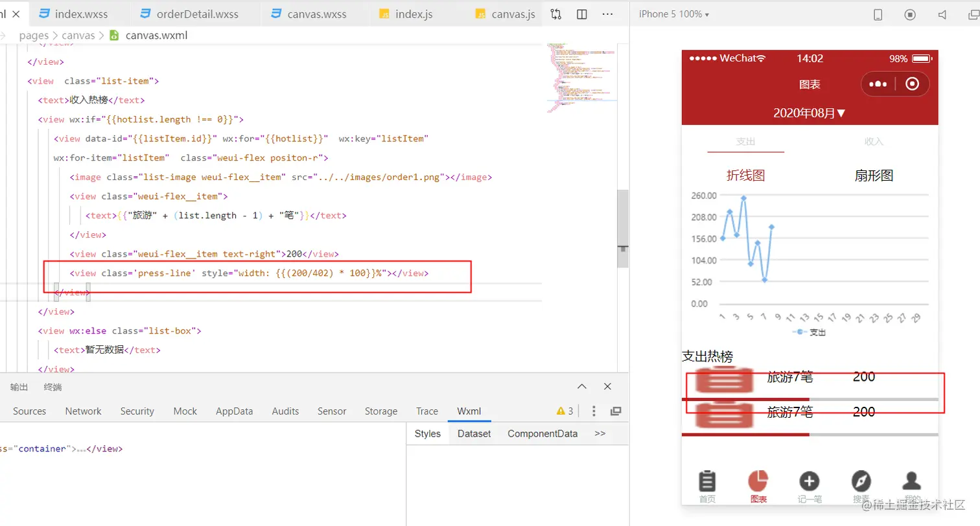Click the editor vertical scrollbar thumb
This screenshot has width=980, height=526.
point(622,228)
